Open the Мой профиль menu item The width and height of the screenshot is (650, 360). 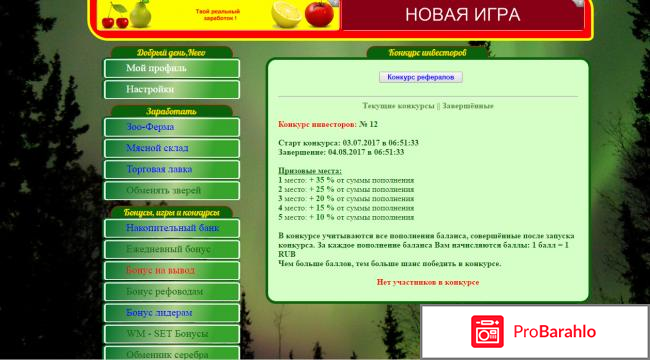pos(172,68)
